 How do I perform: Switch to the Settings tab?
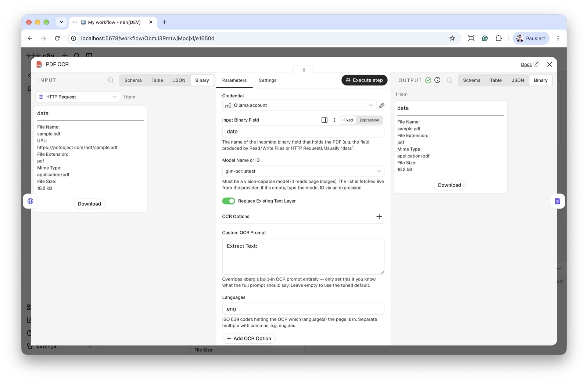coord(268,80)
